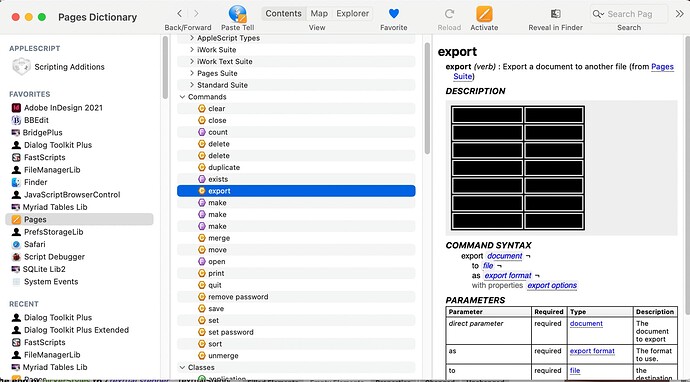The width and height of the screenshot is (690, 382).
Task: Expand the AppleScript Types suite
Action: click(192, 38)
